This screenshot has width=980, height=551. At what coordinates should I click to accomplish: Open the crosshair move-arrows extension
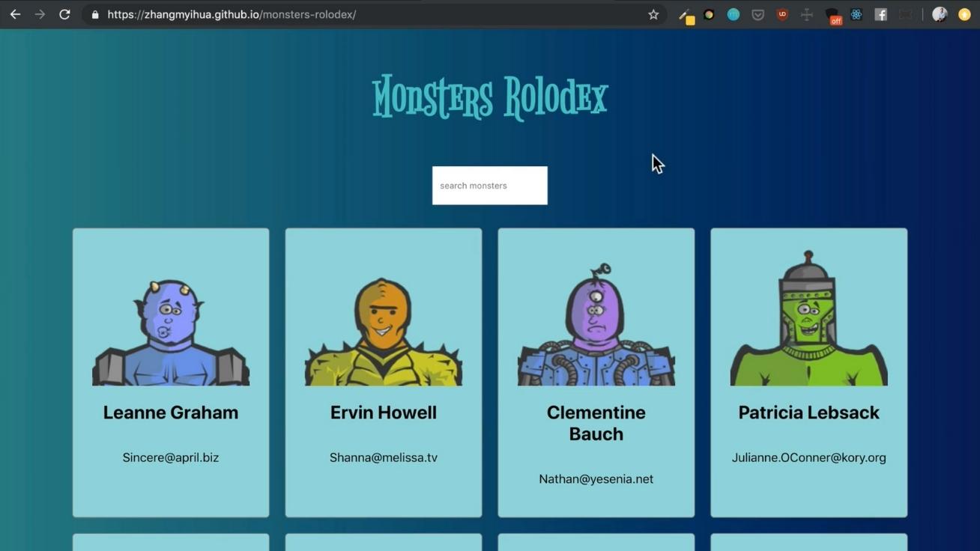(x=807, y=14)
